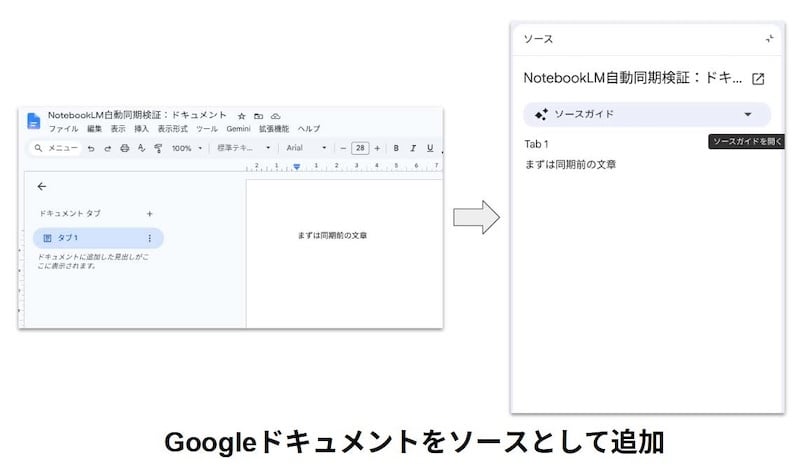Move document with the folder icon
This screenshot has height=465, width=804.
point(258,116)
